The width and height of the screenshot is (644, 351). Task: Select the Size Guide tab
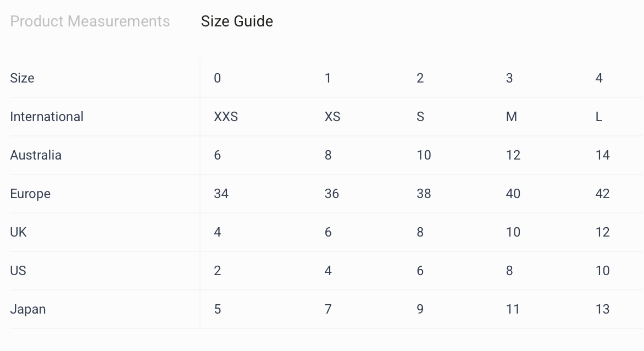click(x=237, y=21)
